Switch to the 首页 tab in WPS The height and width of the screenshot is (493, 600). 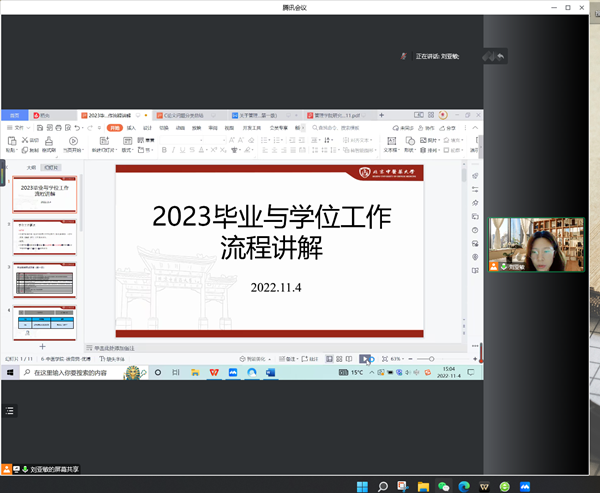click(14, 116)
